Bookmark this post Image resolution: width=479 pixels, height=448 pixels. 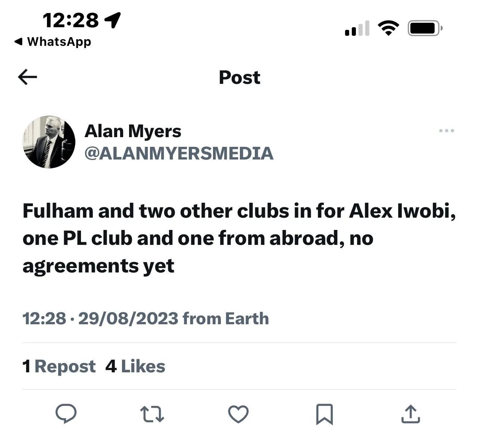(x=324, y=414)
